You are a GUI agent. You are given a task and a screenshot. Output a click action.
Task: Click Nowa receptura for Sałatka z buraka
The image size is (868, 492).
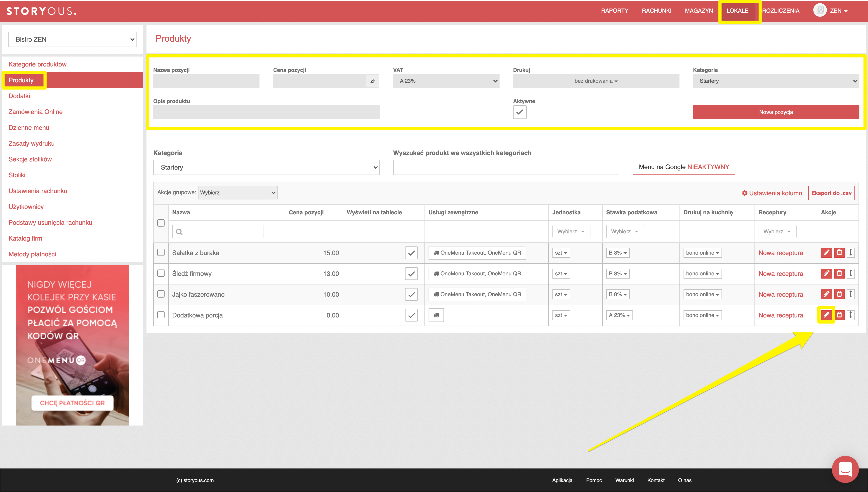click(781, 253)
